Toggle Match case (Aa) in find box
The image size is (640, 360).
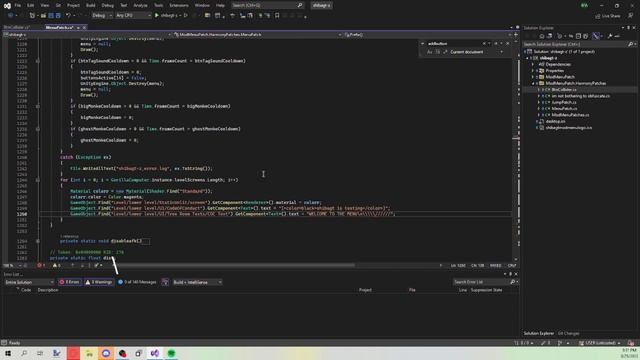pos(429,52)
